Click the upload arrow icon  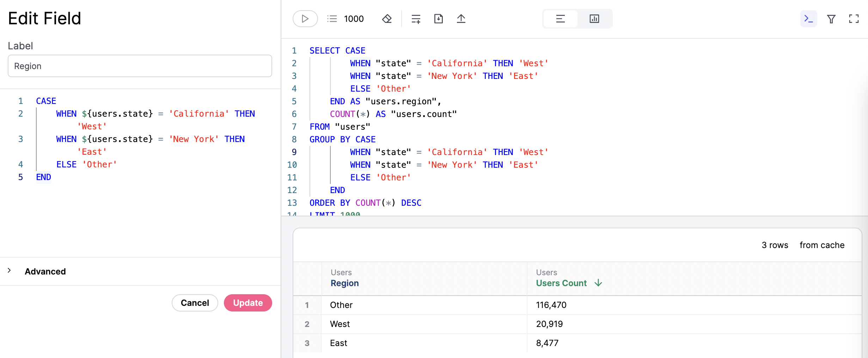[x=461, y=19]
